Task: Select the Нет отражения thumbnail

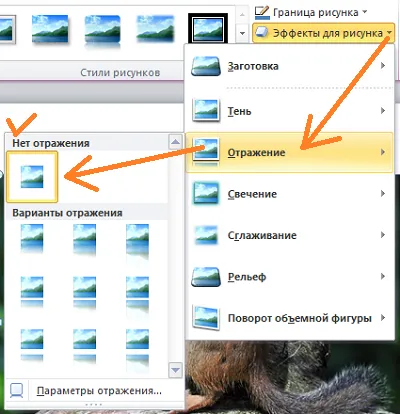Action: click(x=32, y=177)
